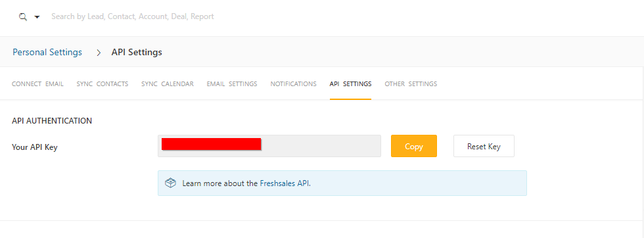
Task: Click the breadcrumb chevron arrow
Action: [x=99, y=53]
